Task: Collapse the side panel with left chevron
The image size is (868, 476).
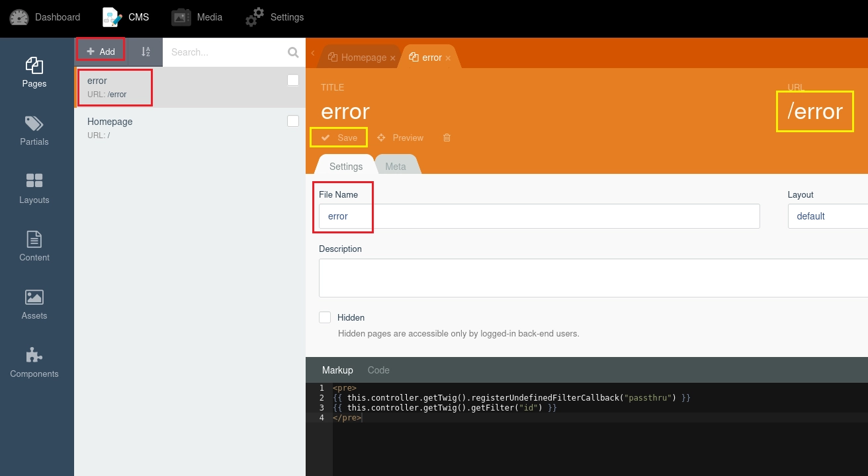Action: coord(312,53)
